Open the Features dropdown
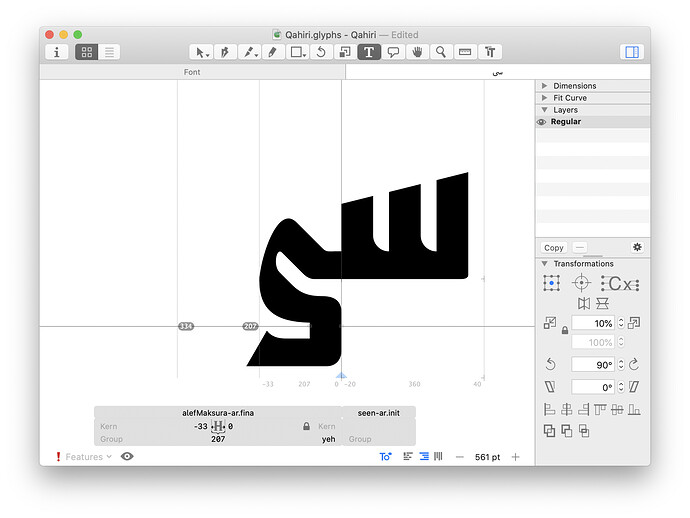The height and width of the screenshot is (518, 690). 88,457
